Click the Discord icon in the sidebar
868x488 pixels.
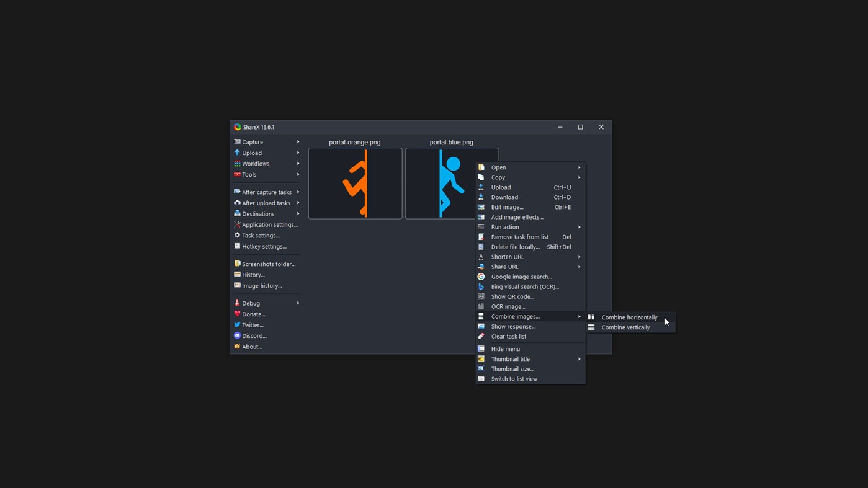tap(237, 335)
